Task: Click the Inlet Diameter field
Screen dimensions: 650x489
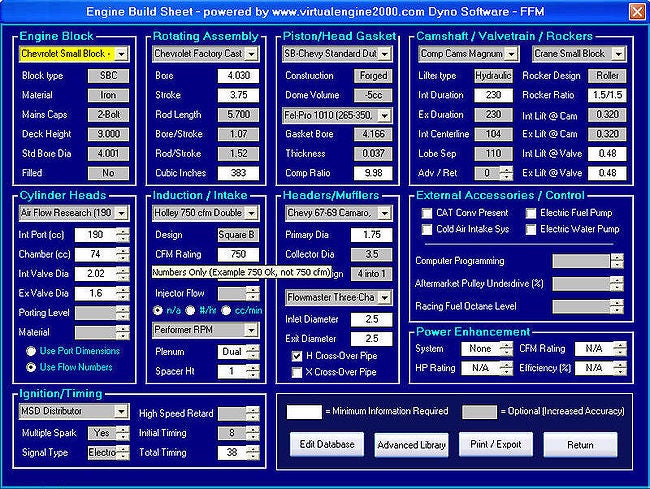Action: pos(371,320)
